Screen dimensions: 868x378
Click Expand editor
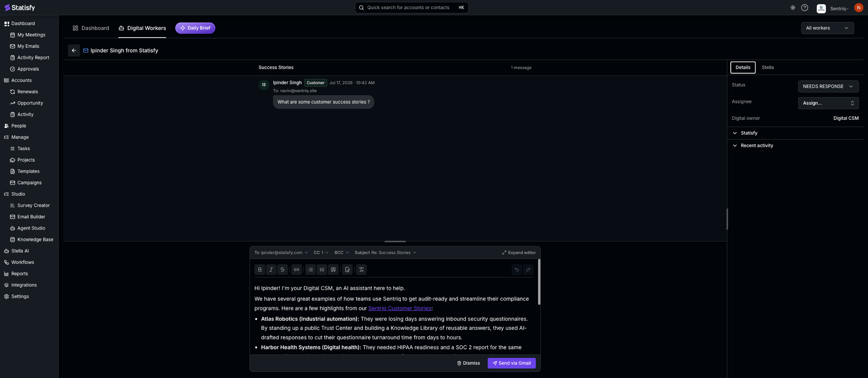(x=519, y=253)
